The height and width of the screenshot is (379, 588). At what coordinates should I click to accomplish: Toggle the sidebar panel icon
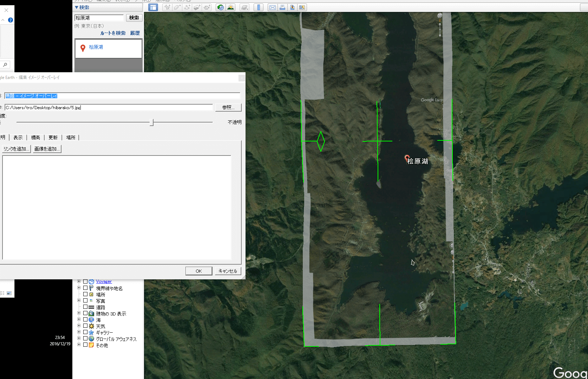click(153, 7)
